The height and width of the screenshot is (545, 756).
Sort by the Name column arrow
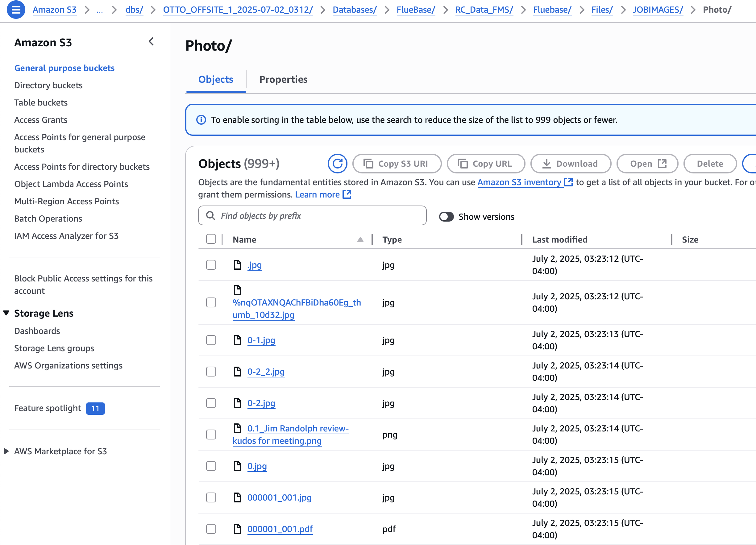(x=360, y=239)
